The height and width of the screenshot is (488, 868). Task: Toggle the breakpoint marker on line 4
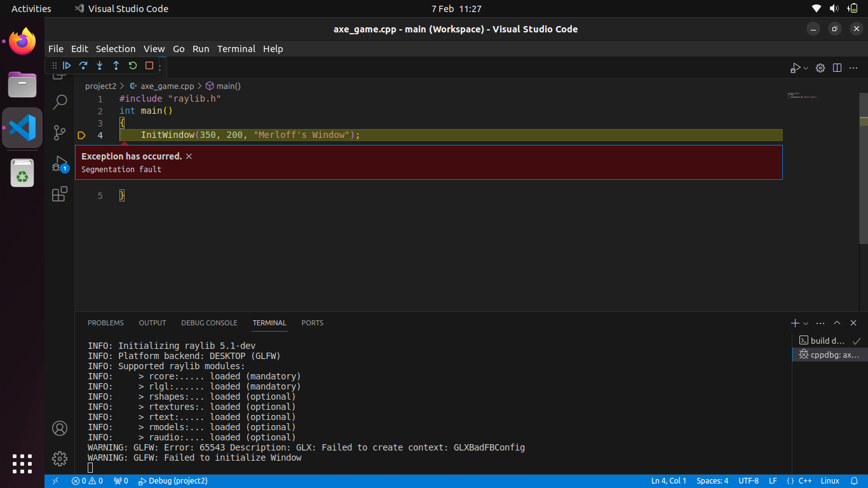tap(81, 135)
